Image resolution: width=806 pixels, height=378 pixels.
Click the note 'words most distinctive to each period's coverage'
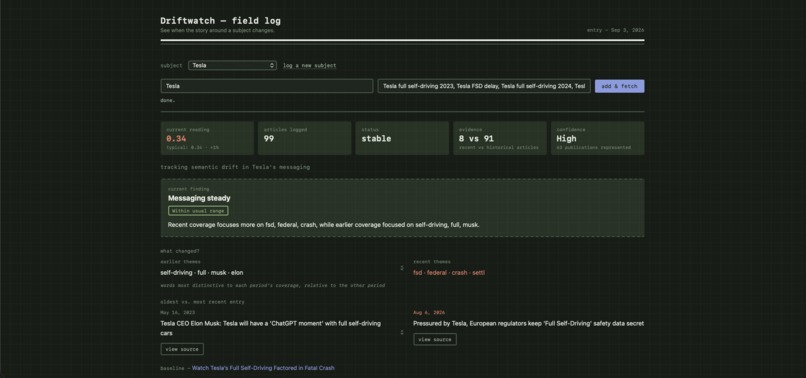click(x=272, y=285)
